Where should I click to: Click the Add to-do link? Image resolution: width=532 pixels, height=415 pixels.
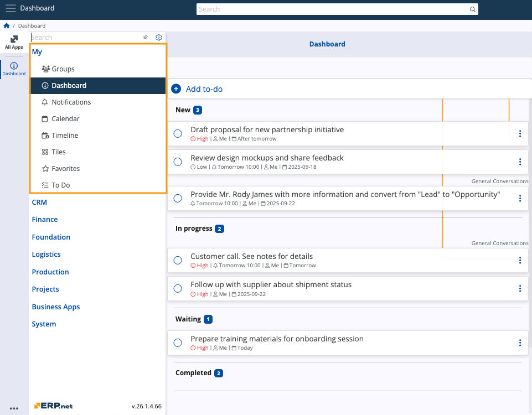coord(204,89)
